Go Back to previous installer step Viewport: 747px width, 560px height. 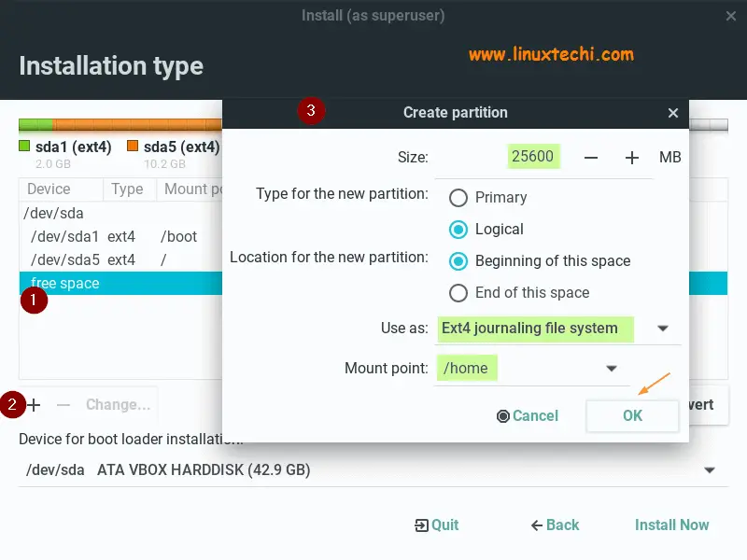[555, 525]
